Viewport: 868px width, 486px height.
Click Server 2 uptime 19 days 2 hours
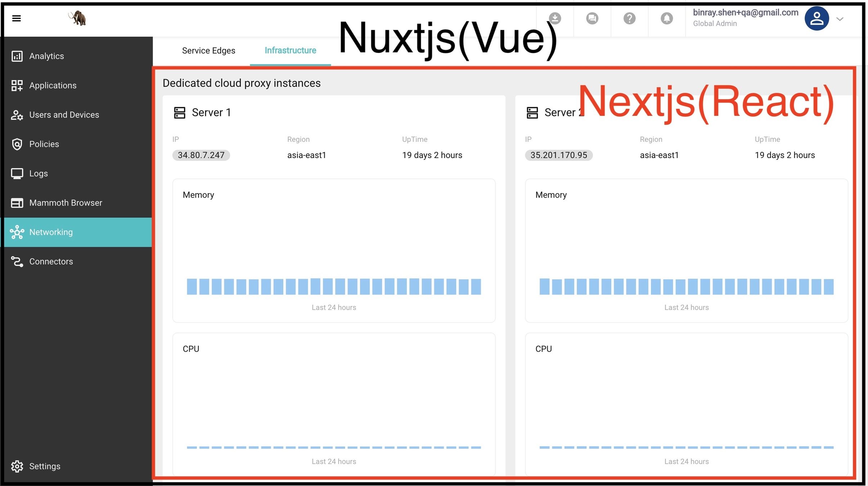(x=785, y=155)
